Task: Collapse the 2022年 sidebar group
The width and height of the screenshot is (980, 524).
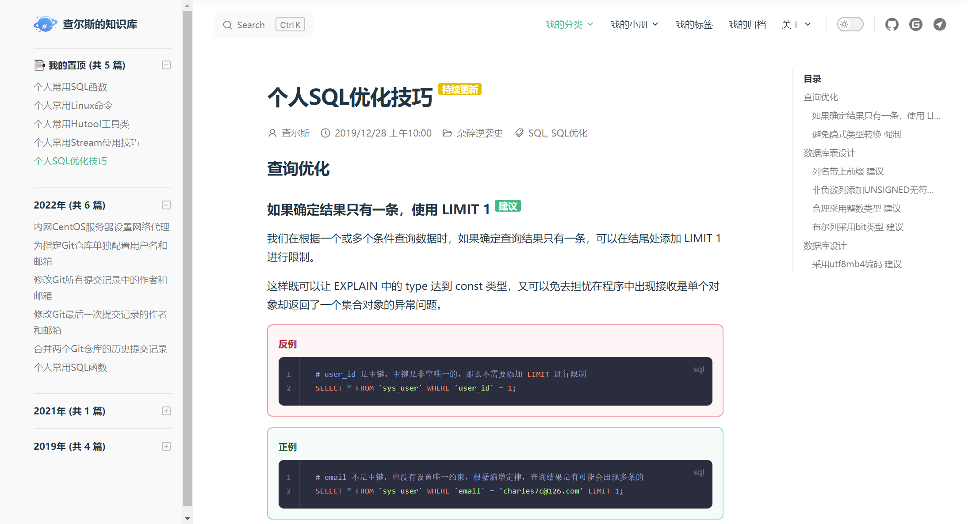Action: point(166,205)
